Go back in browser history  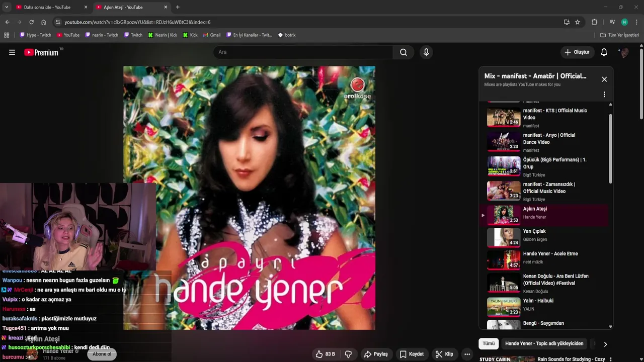coord(7,22)
